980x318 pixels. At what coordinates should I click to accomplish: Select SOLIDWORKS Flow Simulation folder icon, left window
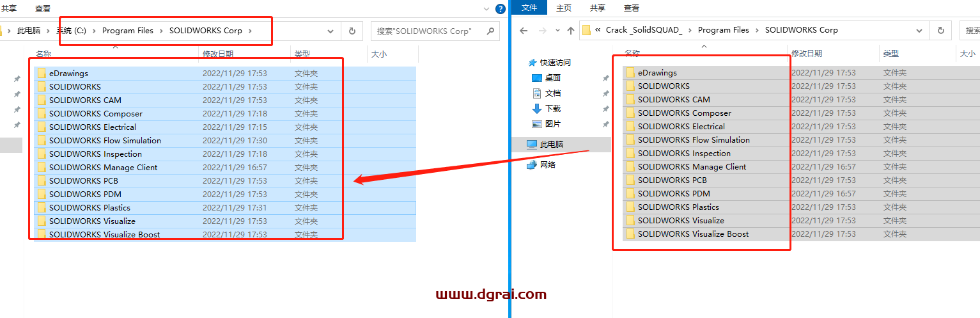pyautogui.click(x=42, y=140)
